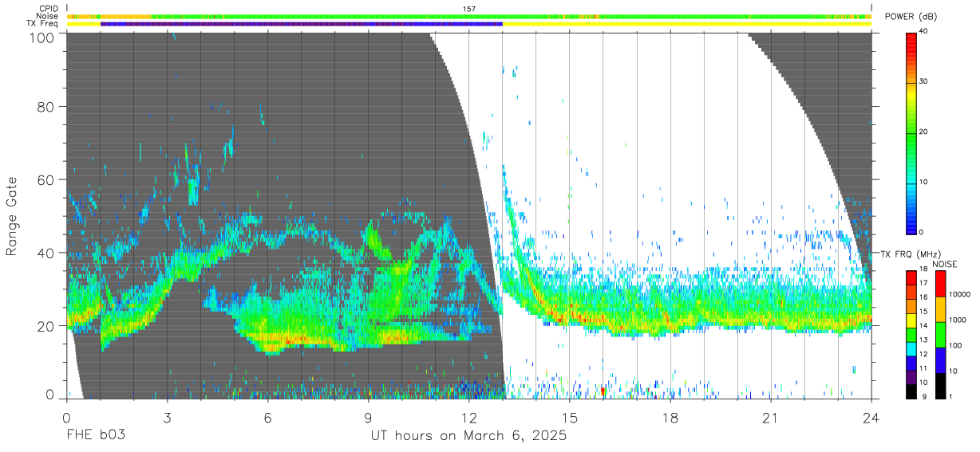980x452 pixels.
Task: Click the Range Gate axis title
Action: [13, 216]
